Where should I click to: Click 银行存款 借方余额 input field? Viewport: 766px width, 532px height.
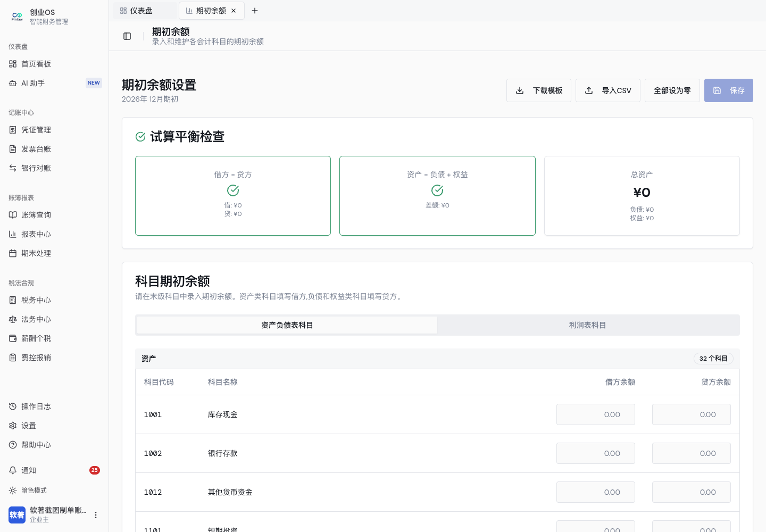(596, 453)
